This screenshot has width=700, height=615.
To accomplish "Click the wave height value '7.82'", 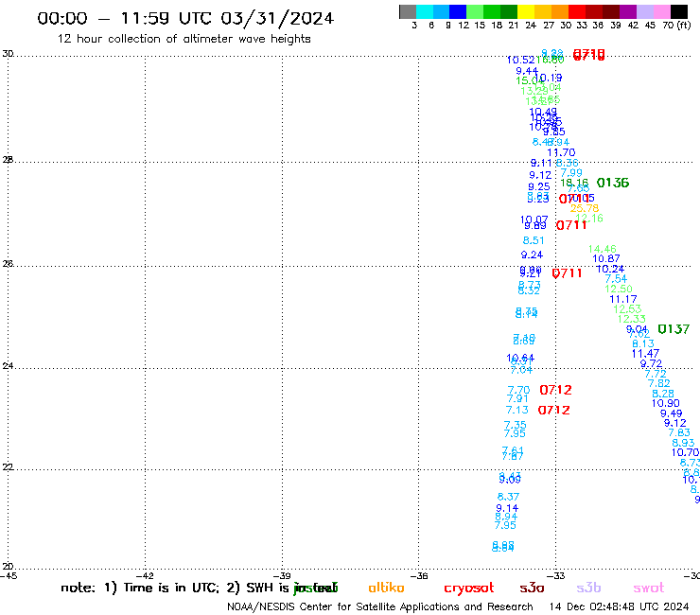I will [659, 383].
